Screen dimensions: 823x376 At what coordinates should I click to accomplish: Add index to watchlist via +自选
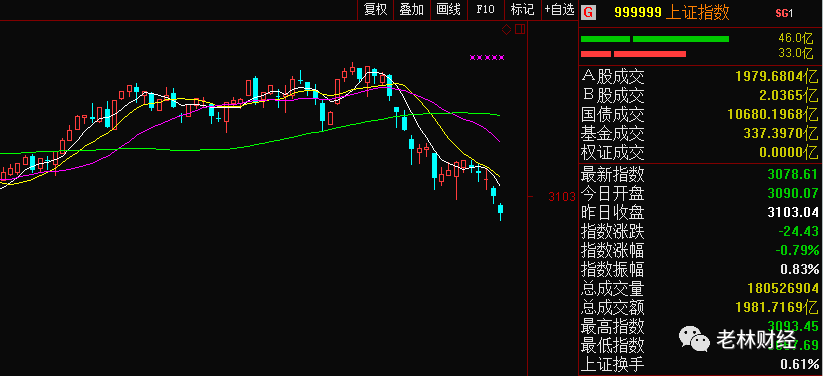coord(560,9)
